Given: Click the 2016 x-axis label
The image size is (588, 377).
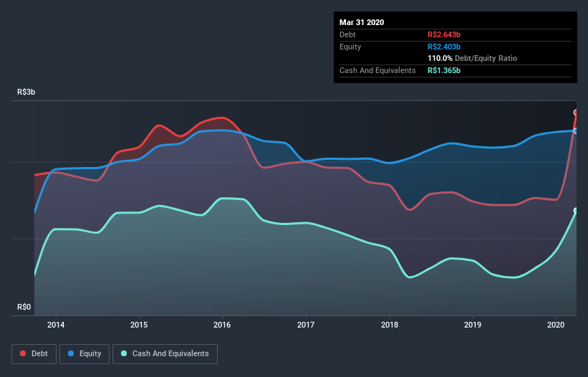Looking at the screenshot, I should (x=222, y=325).
